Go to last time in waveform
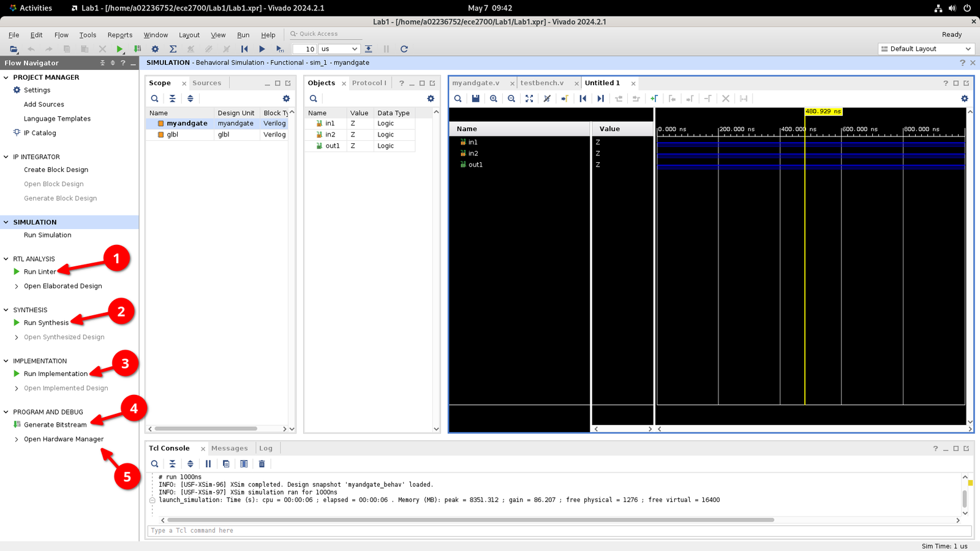Viewport: 980px width, 551px height. pos(601,99)
